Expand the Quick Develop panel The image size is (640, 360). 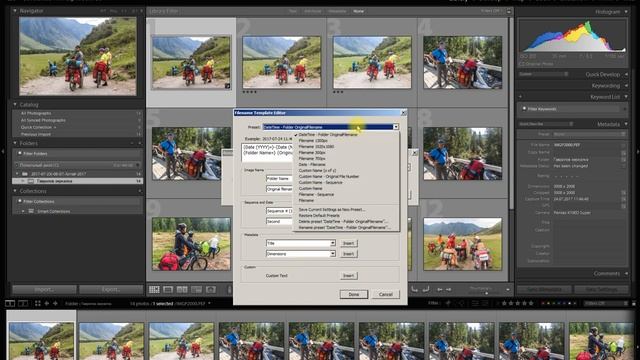(x=626, y=74)
